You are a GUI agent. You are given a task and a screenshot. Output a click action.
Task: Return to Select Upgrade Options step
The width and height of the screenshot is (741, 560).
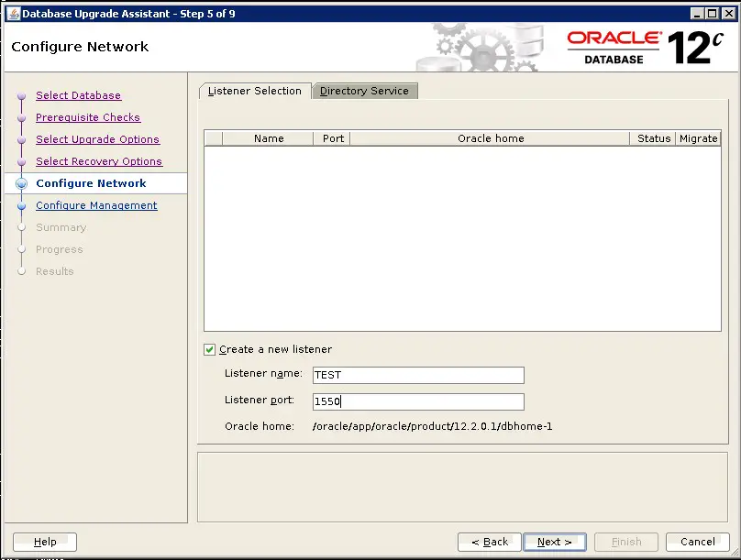[98, 139]
